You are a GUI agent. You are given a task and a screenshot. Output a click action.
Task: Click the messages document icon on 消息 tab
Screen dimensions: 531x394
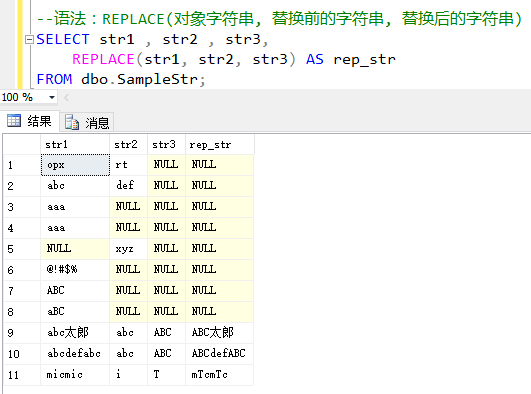tap(72, 122)
